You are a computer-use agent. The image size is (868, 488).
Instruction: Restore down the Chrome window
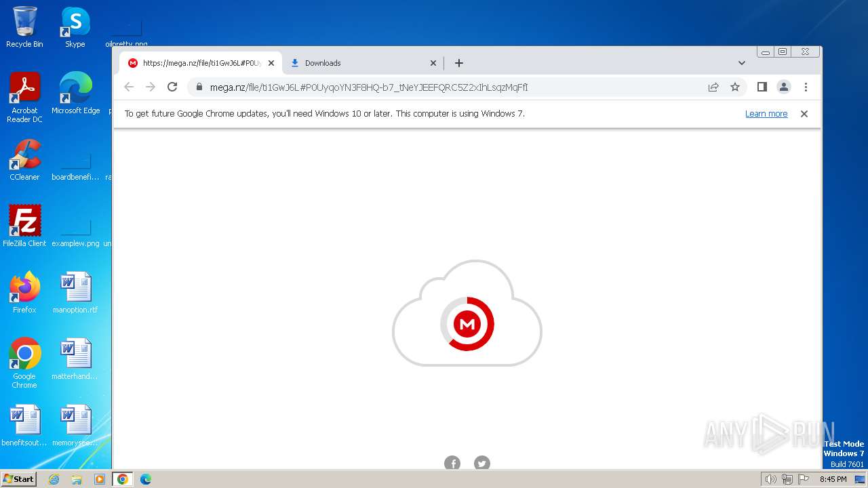click(x=783, y=52)
